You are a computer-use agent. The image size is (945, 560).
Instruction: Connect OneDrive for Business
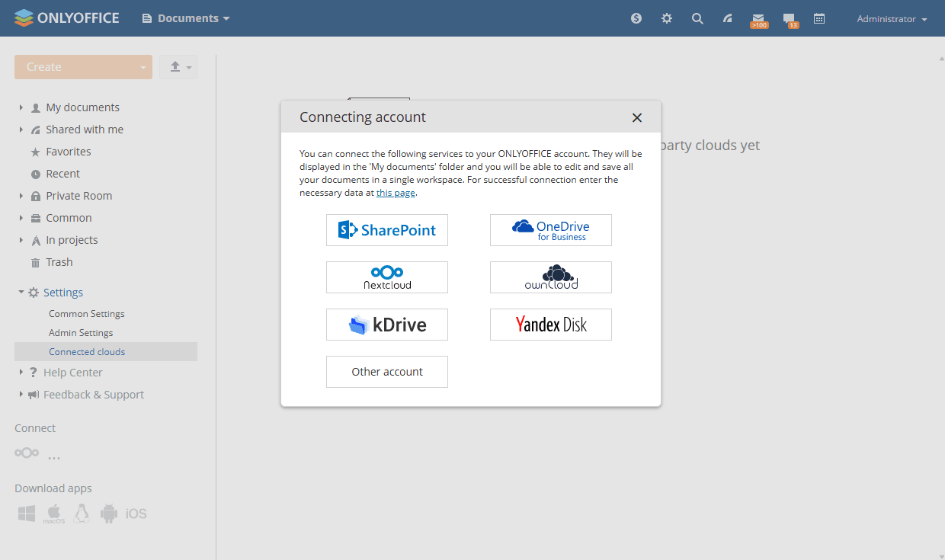551,230
